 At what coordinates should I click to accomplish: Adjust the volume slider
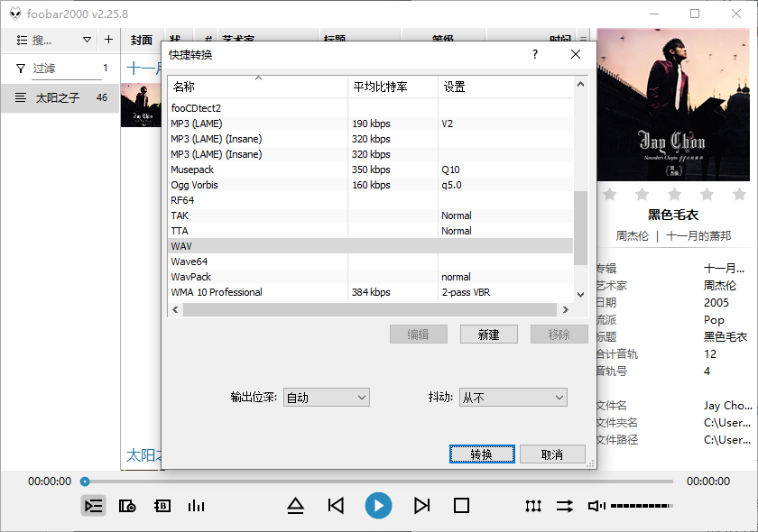642,506
